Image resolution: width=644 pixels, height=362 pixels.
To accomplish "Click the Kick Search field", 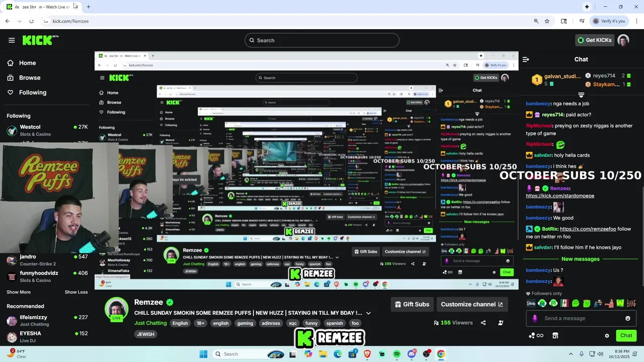I will coord(322,40).
